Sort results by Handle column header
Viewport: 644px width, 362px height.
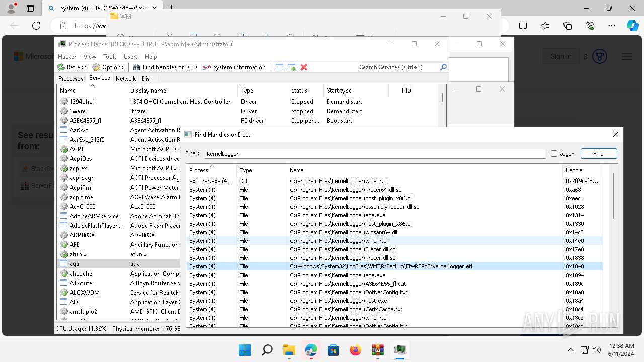coord(583,170)
